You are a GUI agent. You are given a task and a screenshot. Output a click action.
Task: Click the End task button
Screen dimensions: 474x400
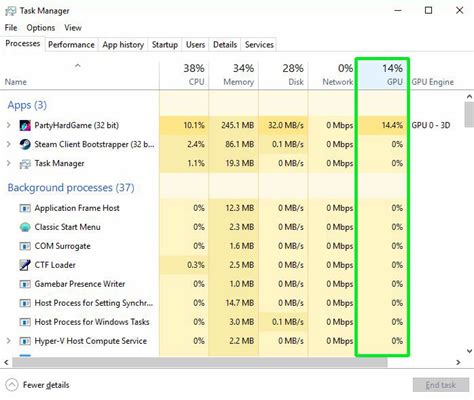pyautogui.click(x=441, y=385)
